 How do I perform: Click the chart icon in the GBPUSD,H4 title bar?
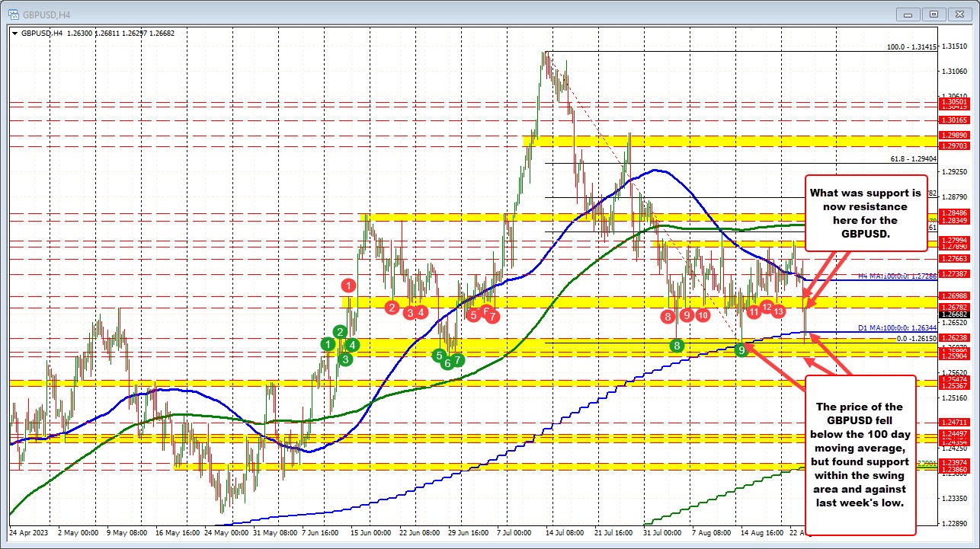pyautogui.click(x=12, y=14)
